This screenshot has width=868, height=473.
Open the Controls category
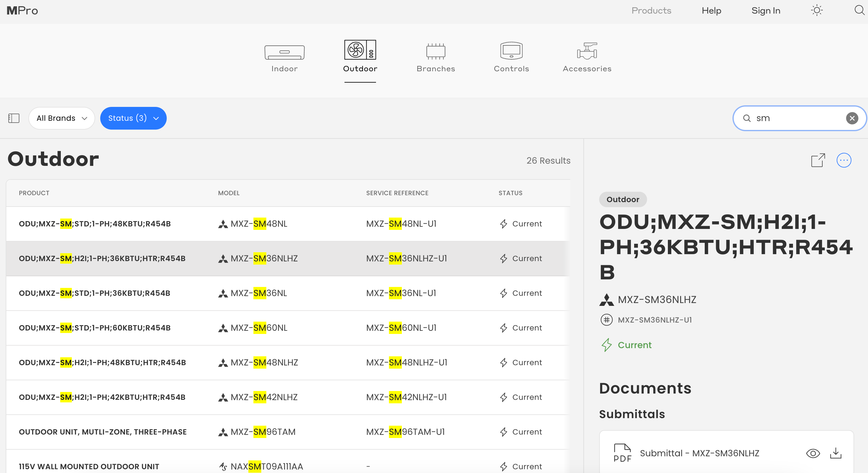pos(511,57)
